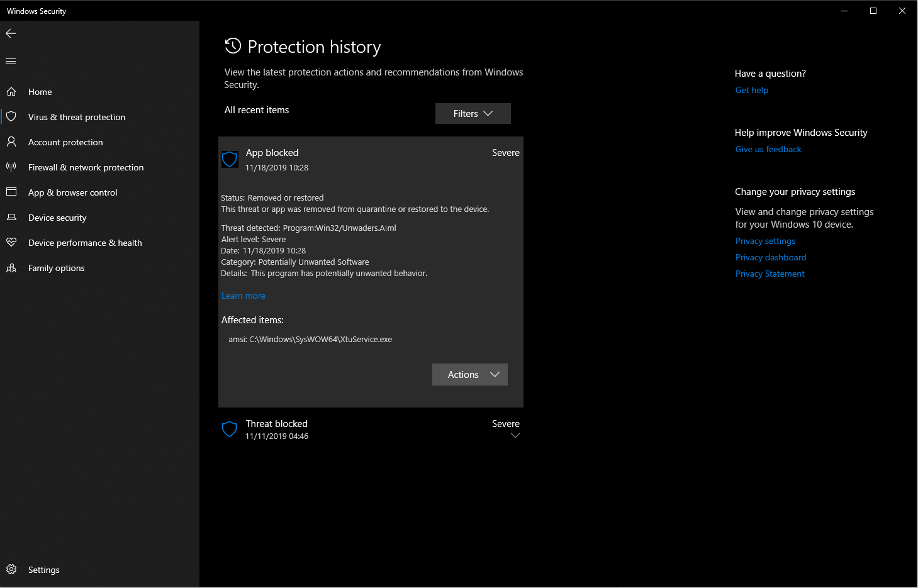
Task: Click the Device security laptop icon
Action: pyautogui.click(x=11, y=218)
